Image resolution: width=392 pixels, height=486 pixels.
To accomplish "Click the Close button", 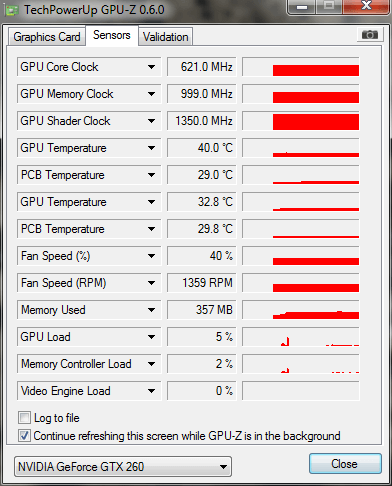I will [345, 464].
